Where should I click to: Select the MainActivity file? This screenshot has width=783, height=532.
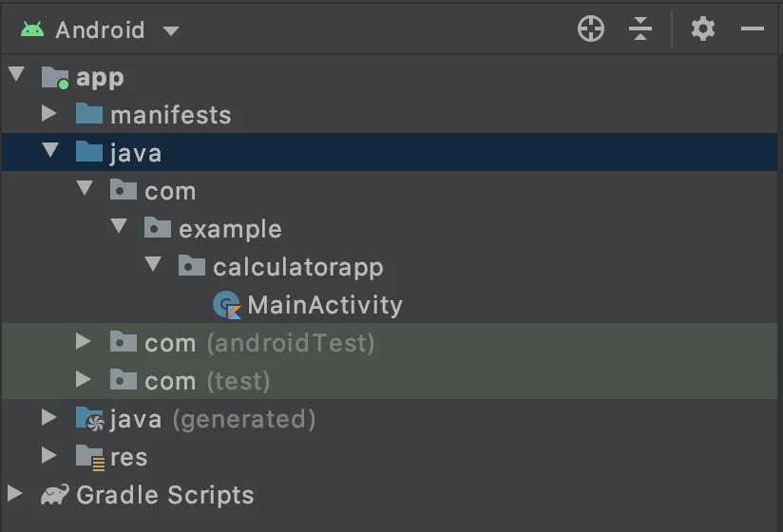point(325,305)
